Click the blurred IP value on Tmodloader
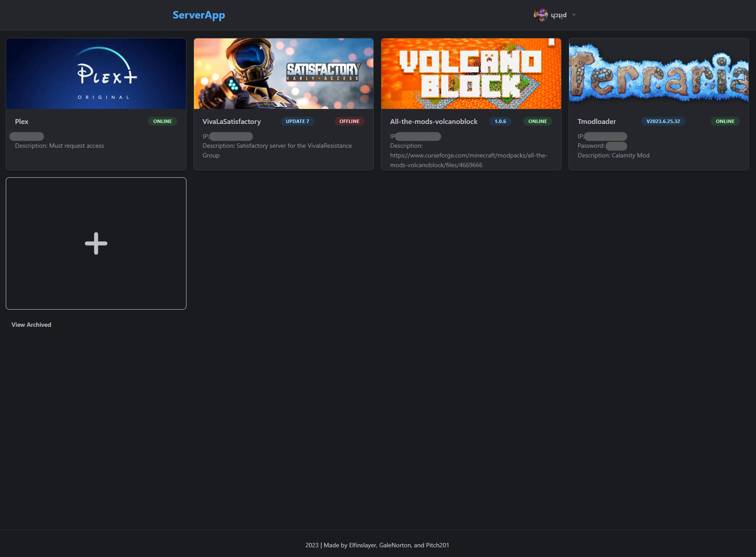756x557 pixels. point(606,136)
